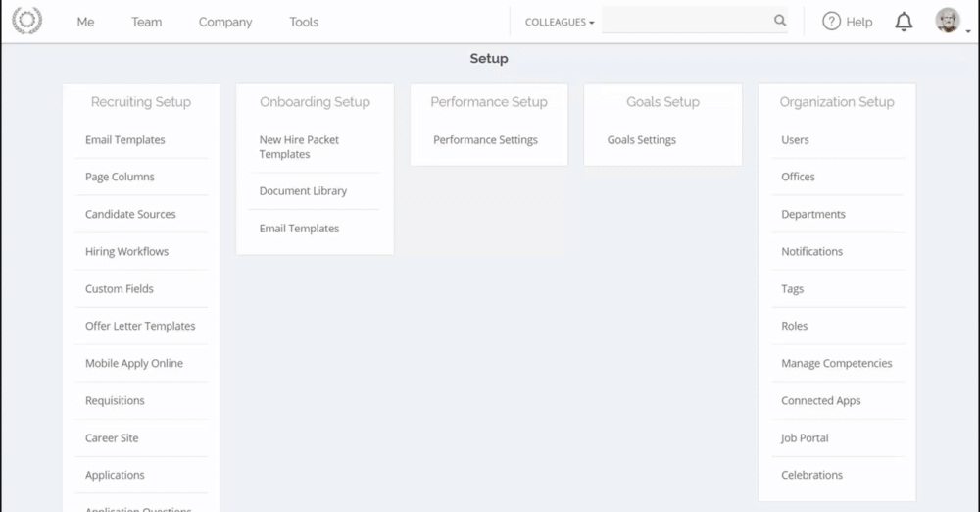The image size is (980, 512).
Task: Open Connected Apps in Organization Setup
Action: (x=820, y=400)
